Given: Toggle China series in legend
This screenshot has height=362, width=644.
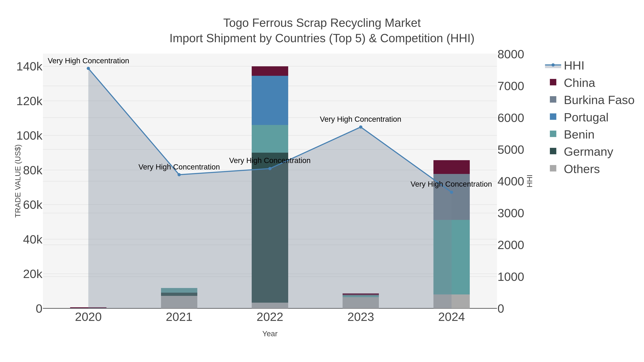Looking at the screenshot, I should pos(572,83).
